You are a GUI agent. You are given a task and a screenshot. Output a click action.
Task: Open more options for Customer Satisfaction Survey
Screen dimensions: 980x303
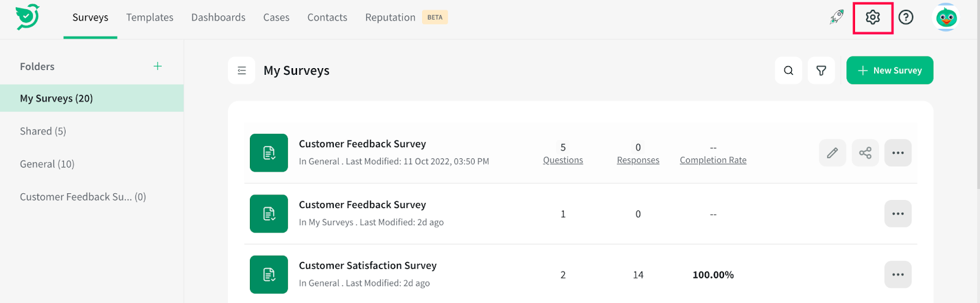pos(898,275)
